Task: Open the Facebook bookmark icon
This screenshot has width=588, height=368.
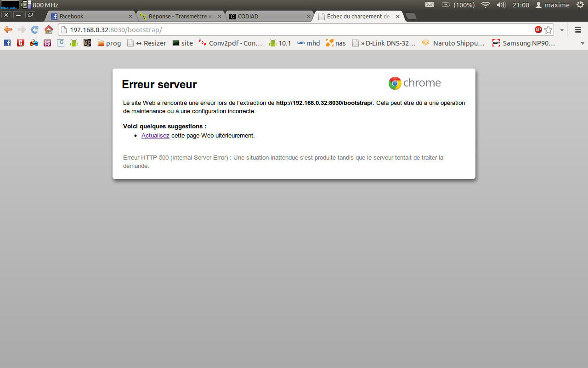Action: 7,43
